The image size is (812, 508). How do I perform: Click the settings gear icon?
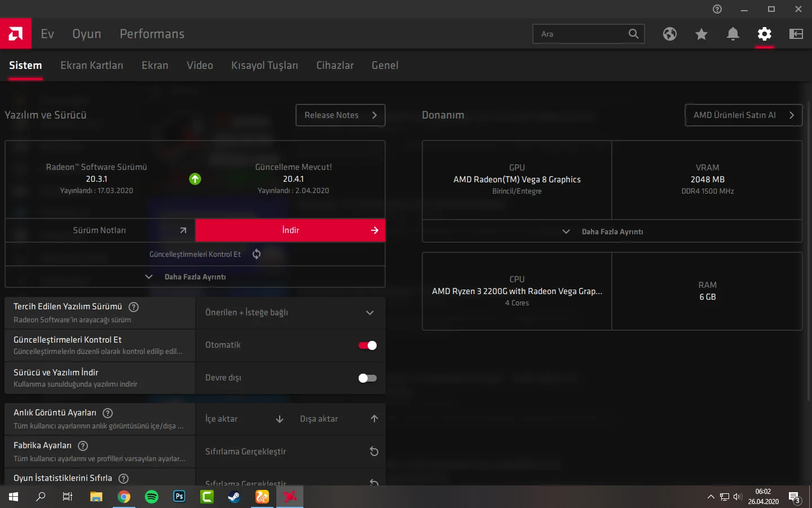(764, 34)
